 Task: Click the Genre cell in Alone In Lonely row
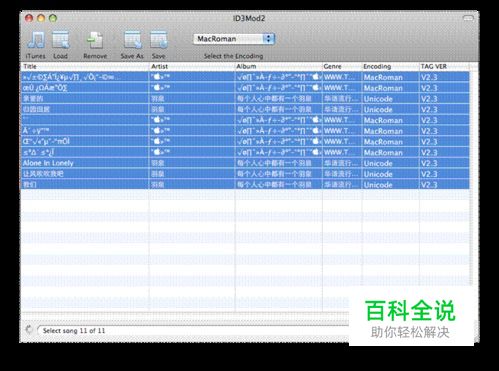tap(342, 163)
